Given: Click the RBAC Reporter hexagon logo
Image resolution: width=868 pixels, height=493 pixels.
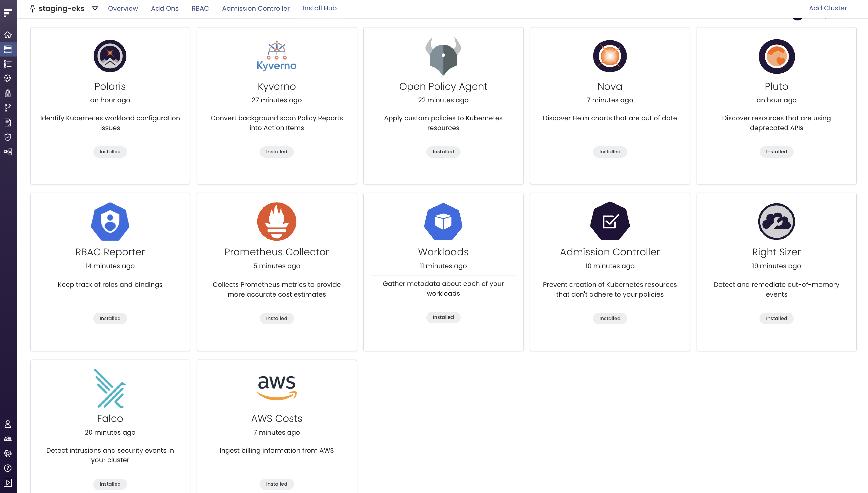Looking at the screenshot, I should pyautogui.click(x=110, y=222).
